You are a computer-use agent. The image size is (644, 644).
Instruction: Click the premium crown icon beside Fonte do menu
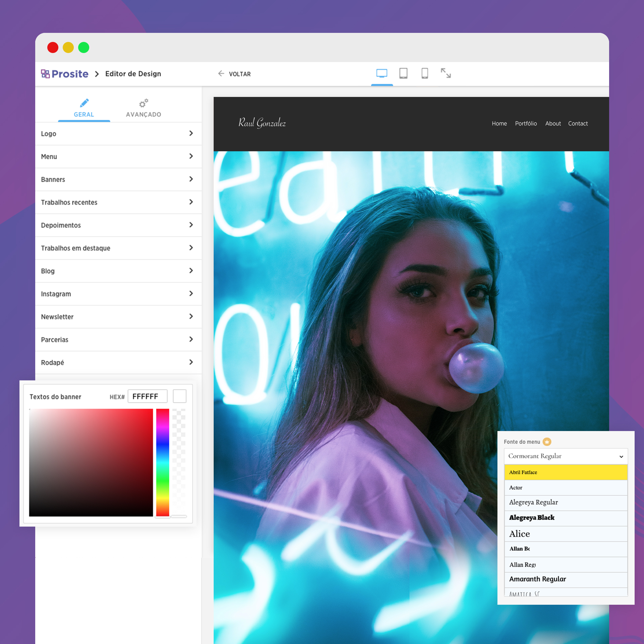(547, 442)
